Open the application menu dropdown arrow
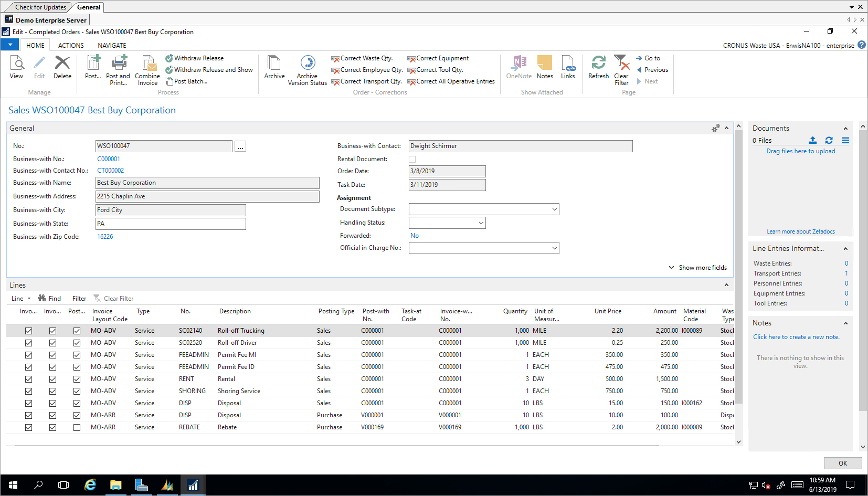Image resolution: width=868 pixels, height=496 pixels. click(x=10, y=45)
